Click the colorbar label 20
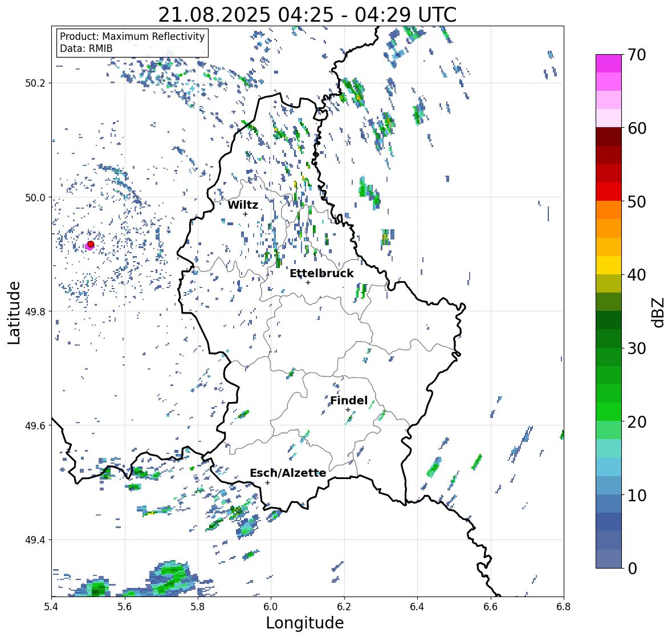 637,422
